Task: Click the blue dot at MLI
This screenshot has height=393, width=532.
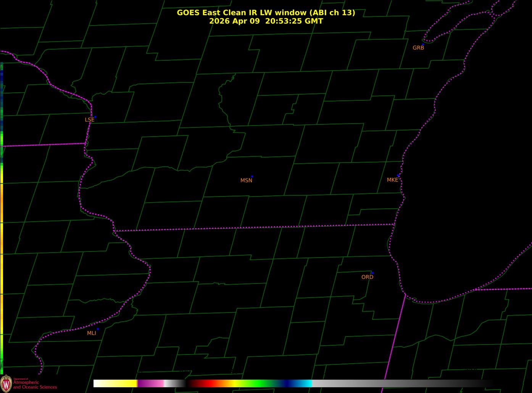Action: click(x=98, y=329)
